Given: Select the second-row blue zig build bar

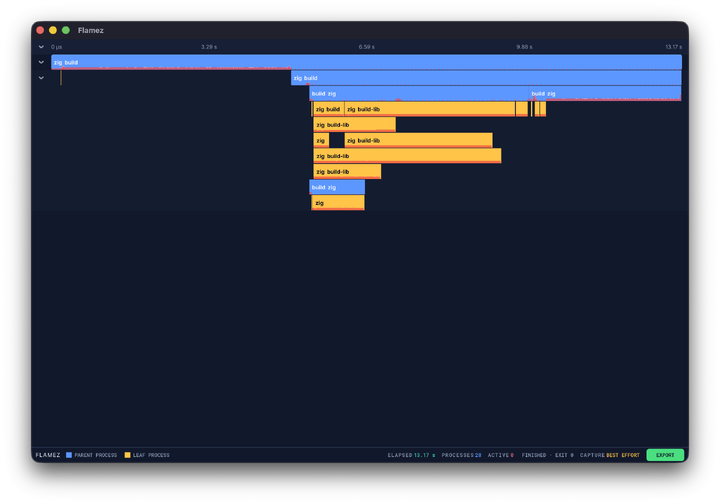Looking at the screenshot, I should (x=486, y=78).
